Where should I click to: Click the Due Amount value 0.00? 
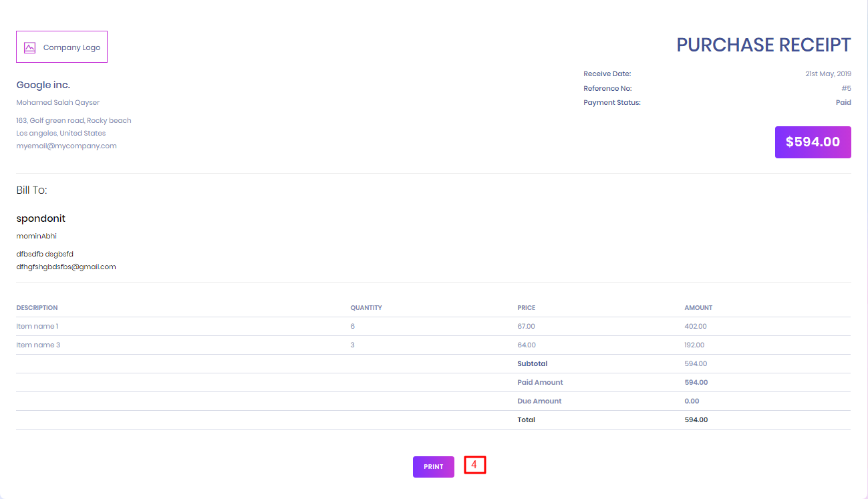pos(692,401)
